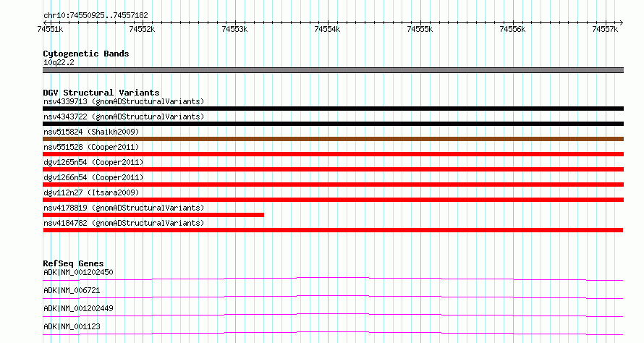Click the DGV Structural Variants track title
Screen dimensions: 644x343
pos(101,93)
